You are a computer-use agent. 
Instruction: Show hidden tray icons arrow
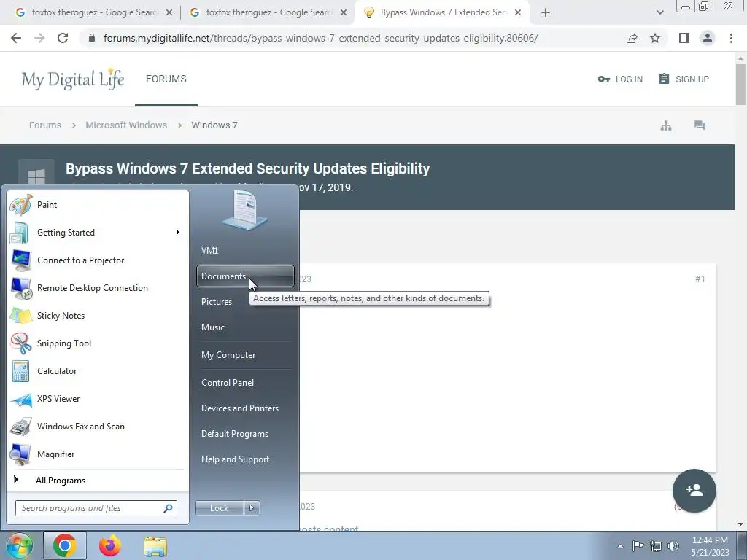pyautogui.click(x=620, y=546)
